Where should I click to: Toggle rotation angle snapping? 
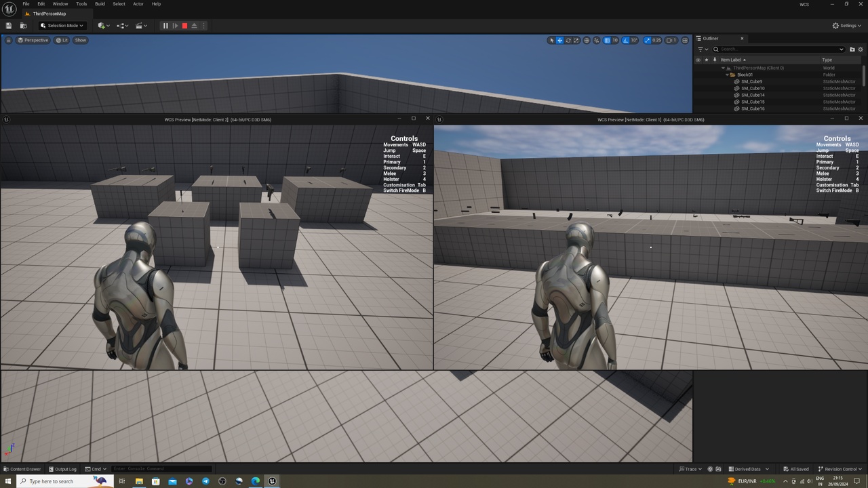click(x=625, y=40)
